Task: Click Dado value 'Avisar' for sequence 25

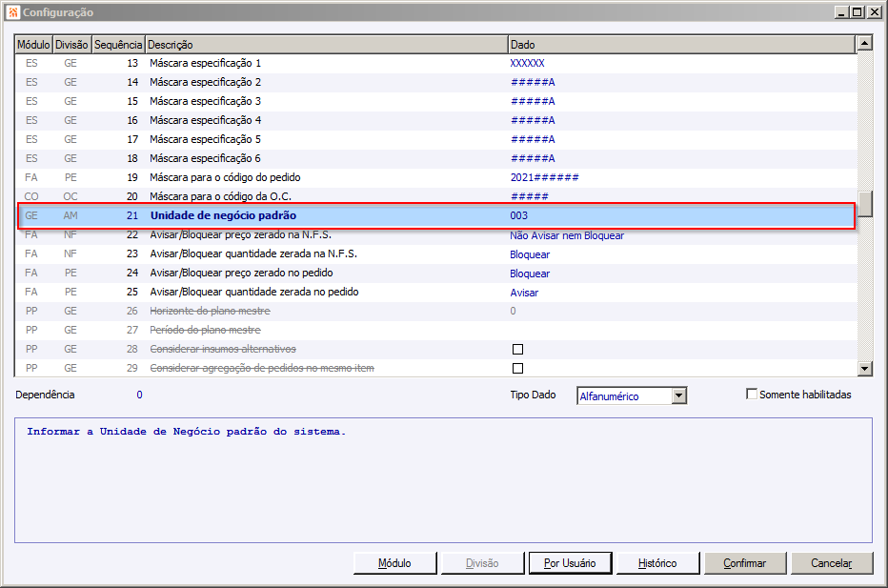Action: pos(524,293)
